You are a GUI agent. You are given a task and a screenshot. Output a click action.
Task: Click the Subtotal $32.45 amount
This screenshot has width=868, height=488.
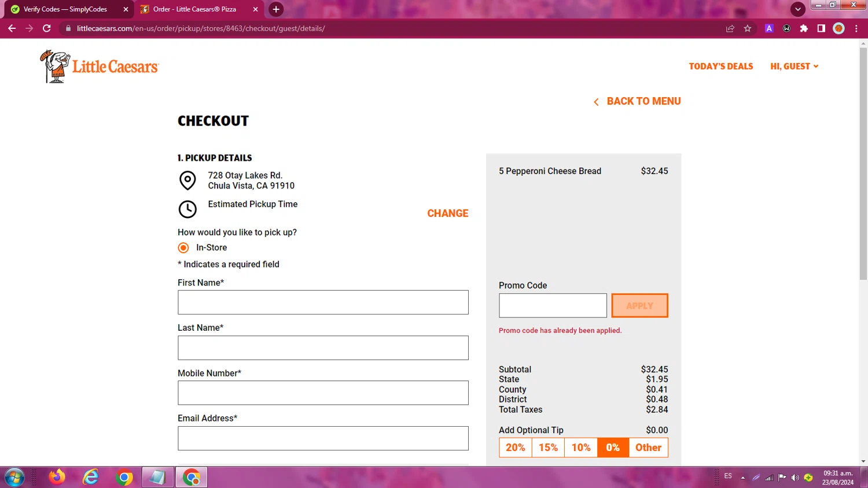654,369
